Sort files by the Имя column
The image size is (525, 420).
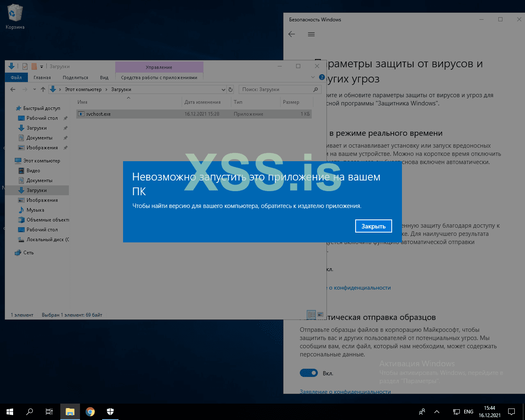(128, 102)
